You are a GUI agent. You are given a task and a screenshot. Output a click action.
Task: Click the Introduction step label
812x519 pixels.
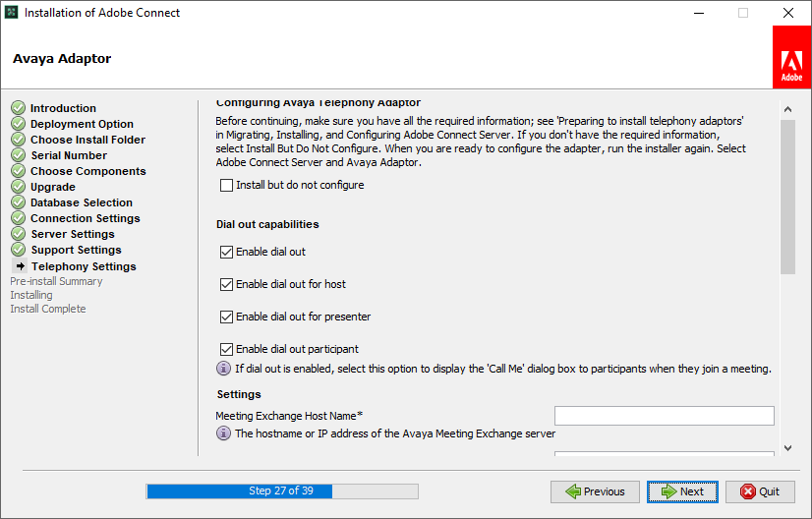click(x=63, y=108)
